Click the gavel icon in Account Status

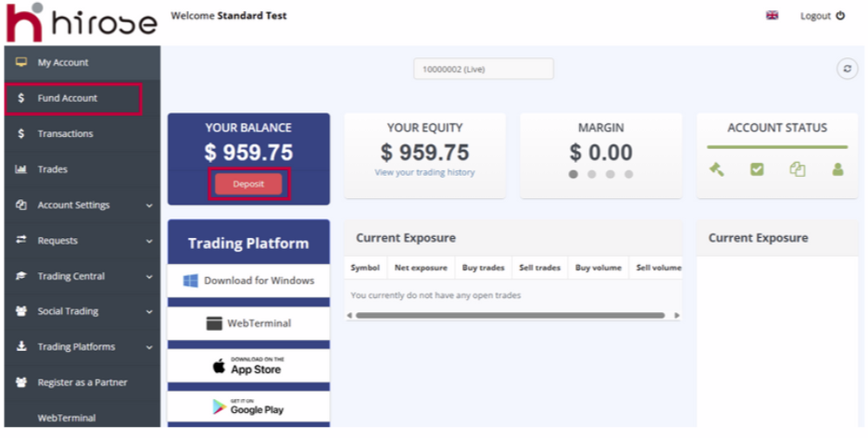[x=716, y=169]
